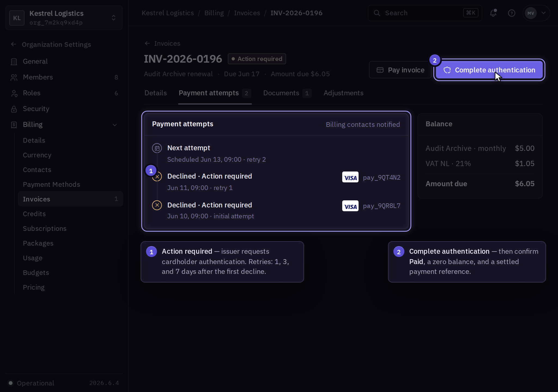558x392 pixels.
Task: Open the Adjustments tab
Action: [x=344, y=93]
